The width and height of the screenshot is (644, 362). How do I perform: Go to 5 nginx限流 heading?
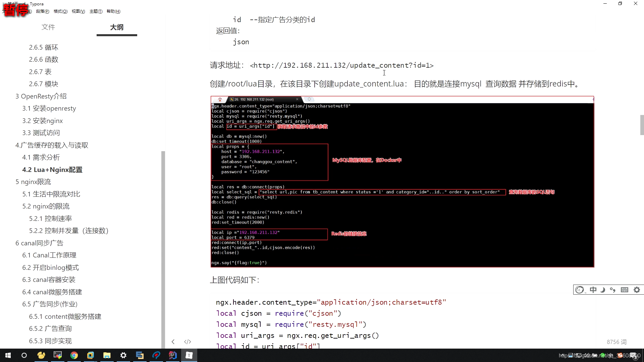tap(33, 182)
